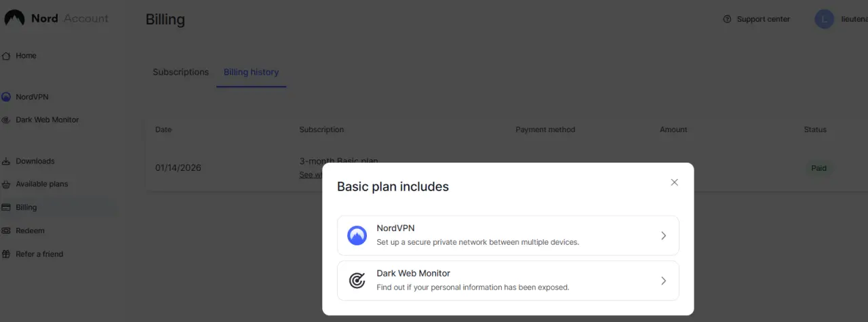Screen dimensions: 868x322
Task: Click the Support center question mark icon
Action: (x=727, y=19)
